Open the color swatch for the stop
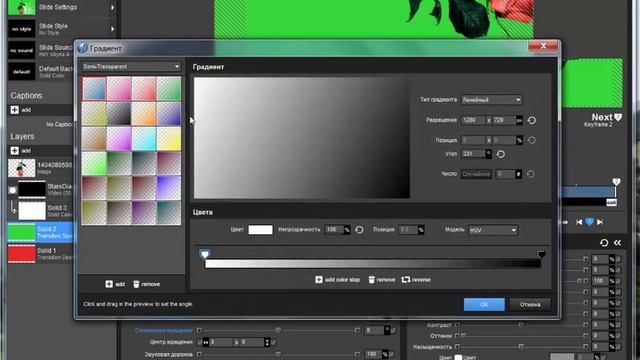This screenshot has height=360, width=640. [260, 230]
